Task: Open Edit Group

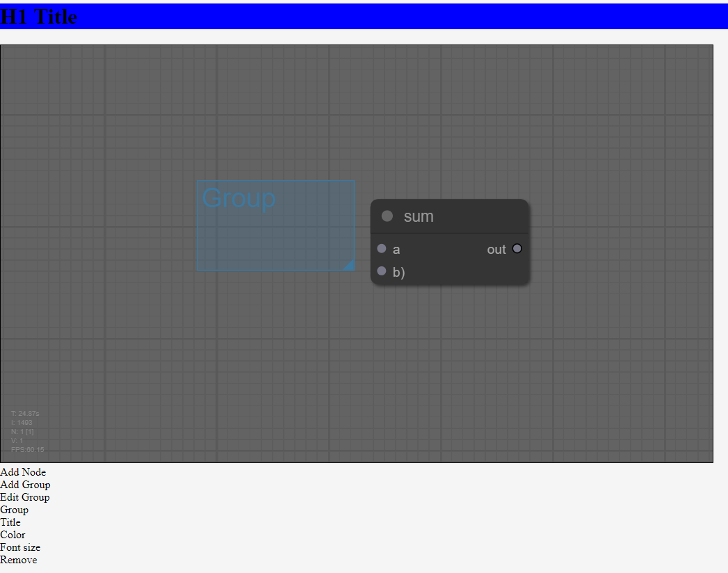Action: pos(25,497)
